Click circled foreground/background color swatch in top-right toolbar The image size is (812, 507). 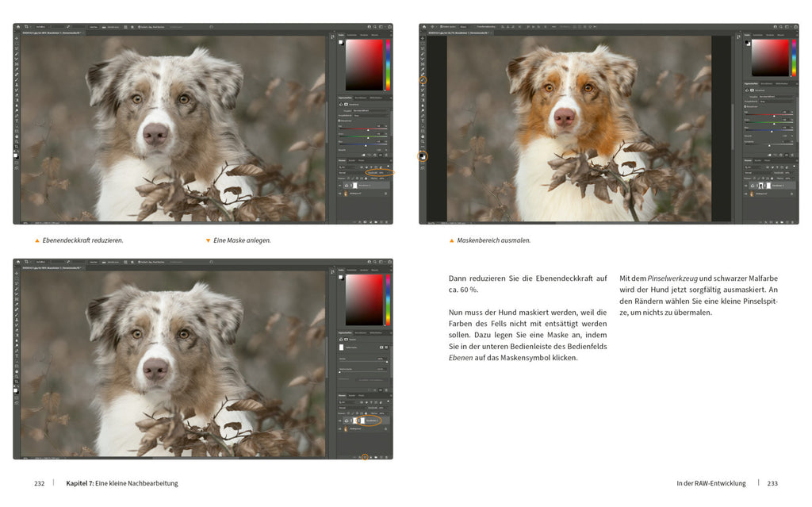click(x=423, y=156)
